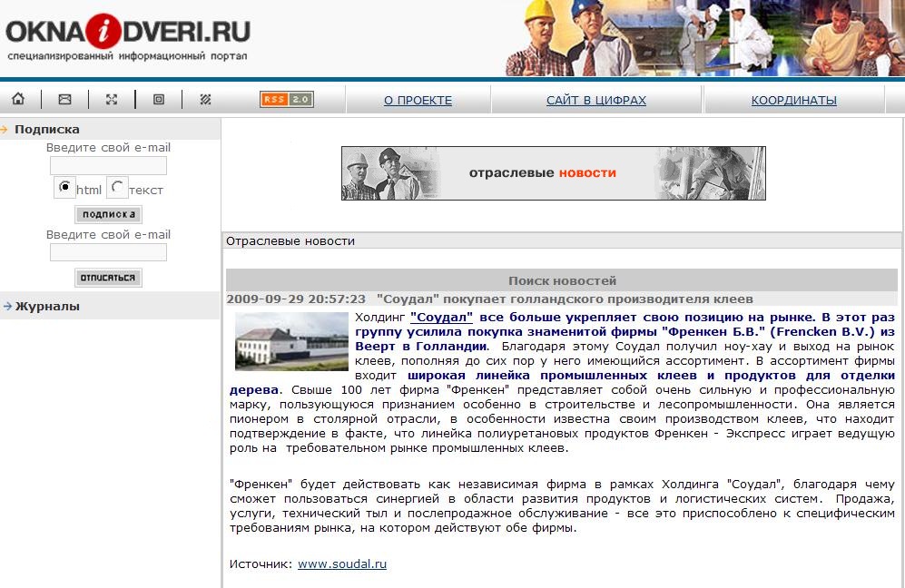The height and width of the screenshot is (588, 905).
Task: Open the САЙТ В ЦИФРАХ menu item
Action: (596, 100)
